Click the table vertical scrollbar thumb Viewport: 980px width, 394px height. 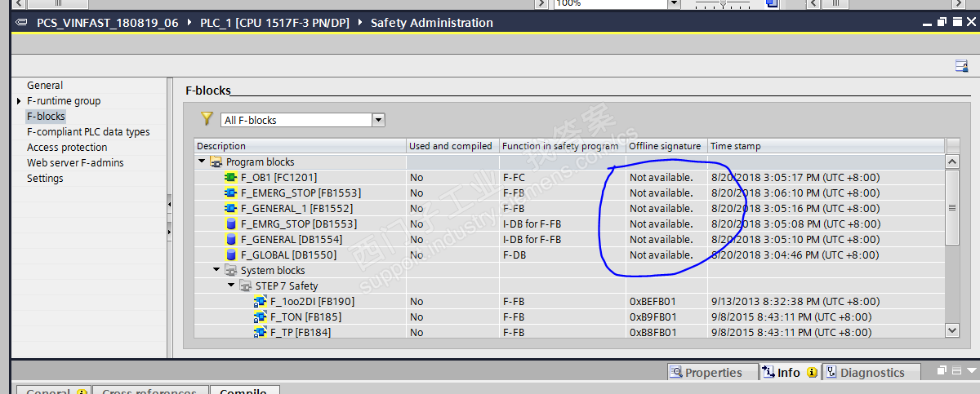pyautogui.click(x=952, y=207)
